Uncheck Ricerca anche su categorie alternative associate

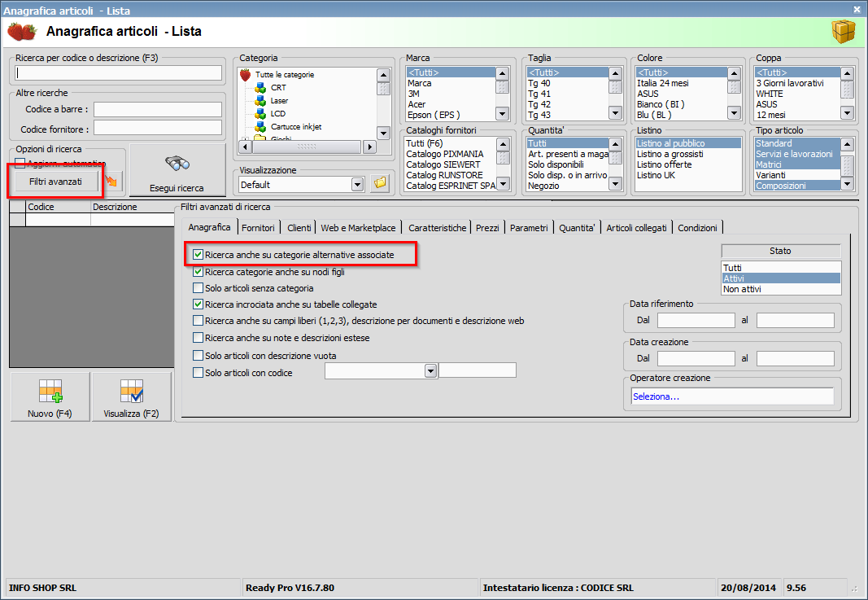[x=198, y=255]
